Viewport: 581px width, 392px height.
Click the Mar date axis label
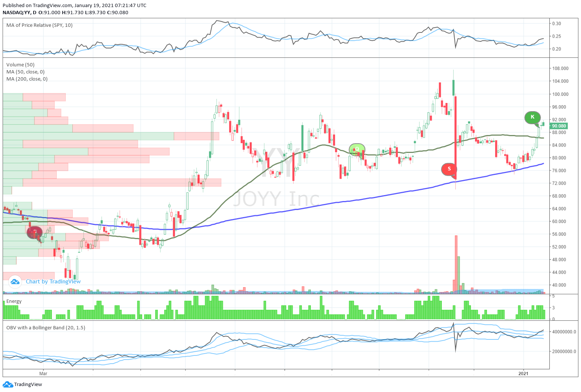coord(43,373)
